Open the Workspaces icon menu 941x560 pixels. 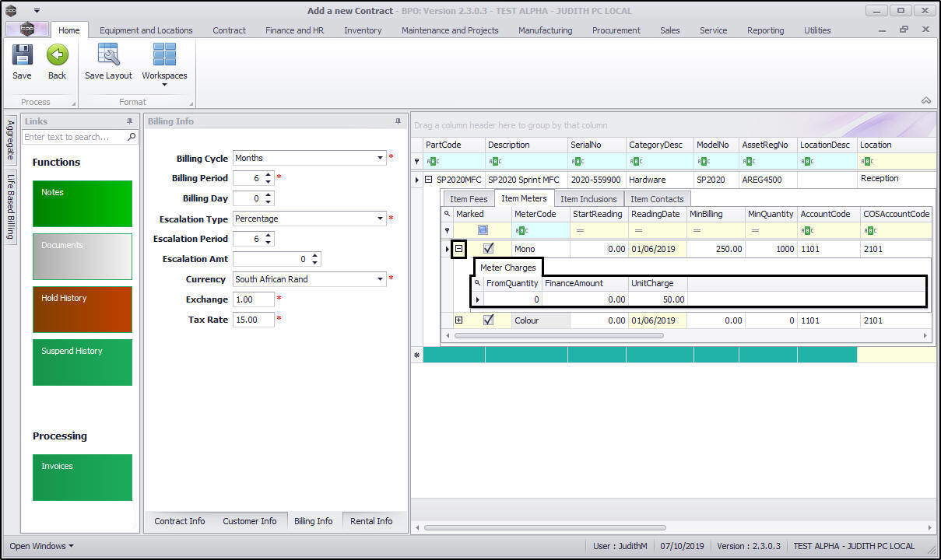click(x=164, y=61)
